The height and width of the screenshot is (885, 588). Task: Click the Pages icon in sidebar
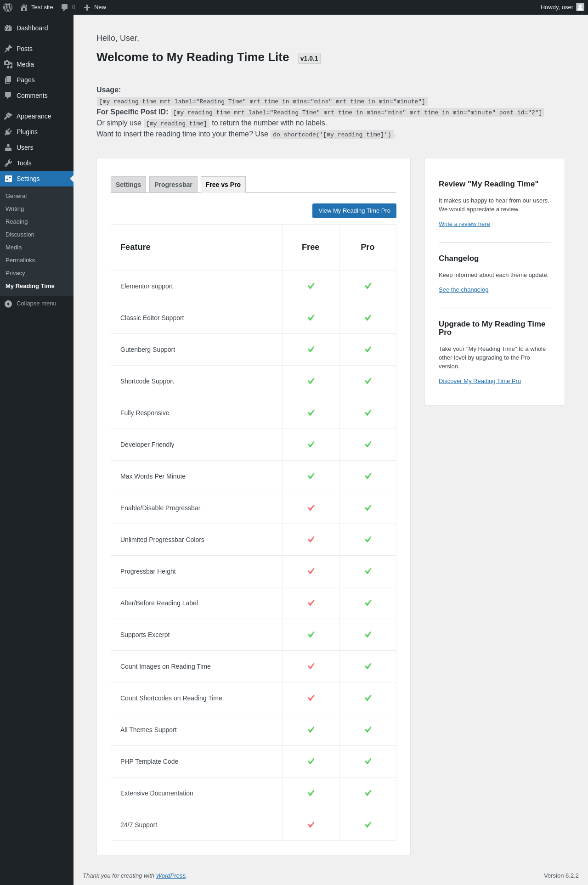8,80
